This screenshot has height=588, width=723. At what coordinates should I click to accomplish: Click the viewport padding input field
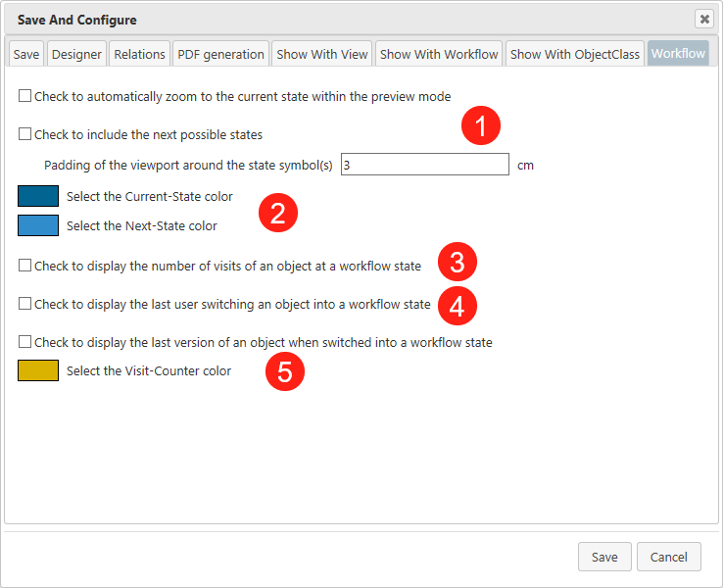pyautogui.click(x=424, y=166)
